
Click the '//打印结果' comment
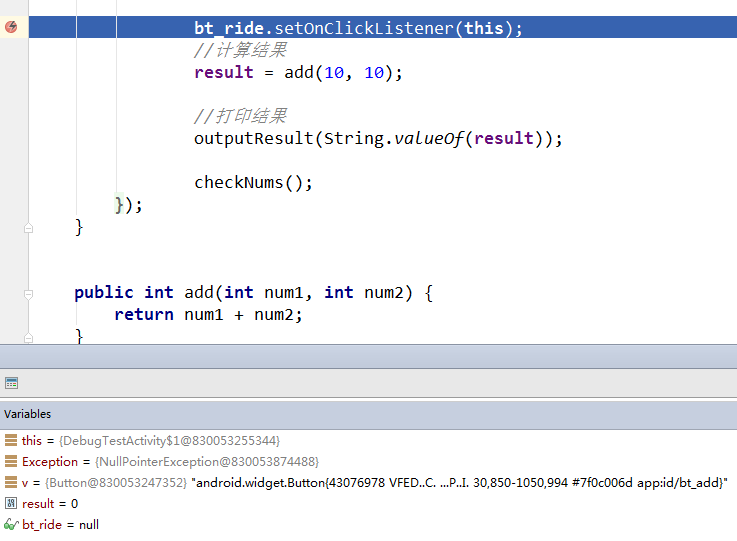point(240,116)
